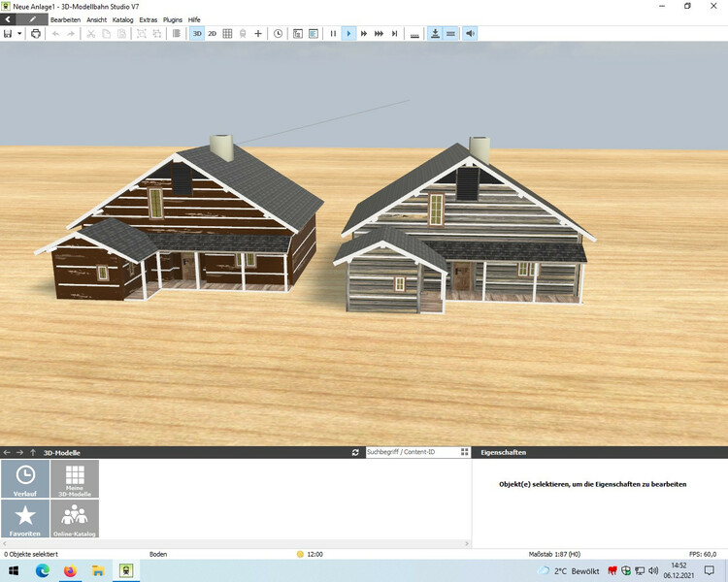Click the catalog refresh icon

(355, 452)
